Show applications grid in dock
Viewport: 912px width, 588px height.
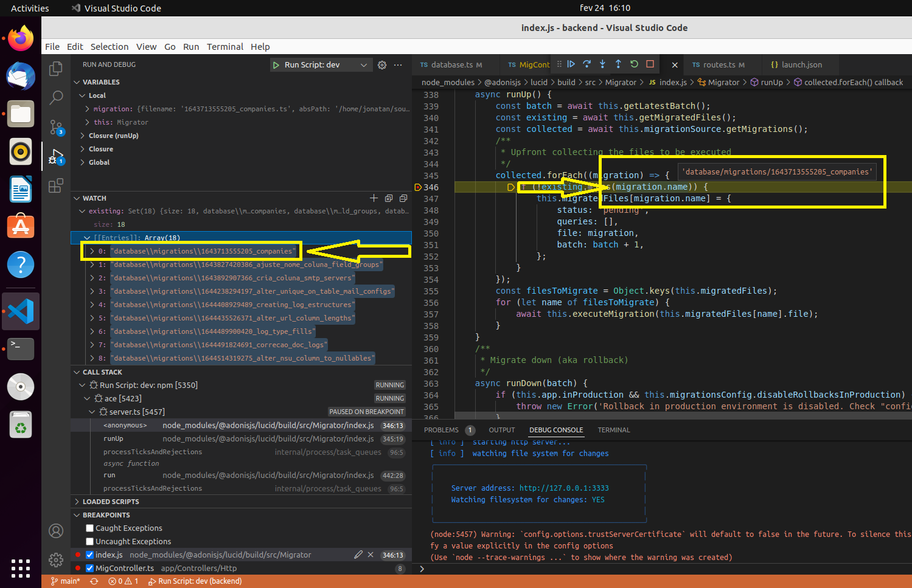21,568
